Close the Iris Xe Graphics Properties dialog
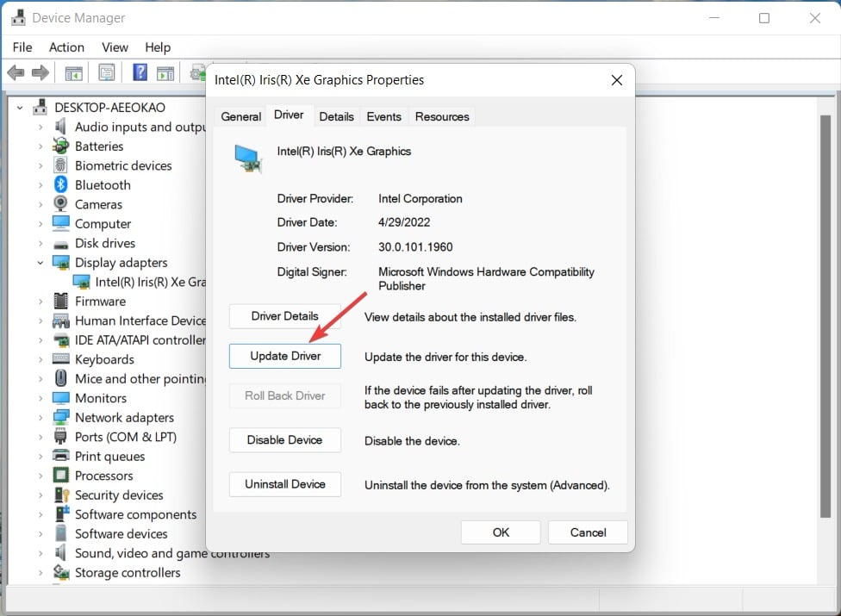 (617, 80)
